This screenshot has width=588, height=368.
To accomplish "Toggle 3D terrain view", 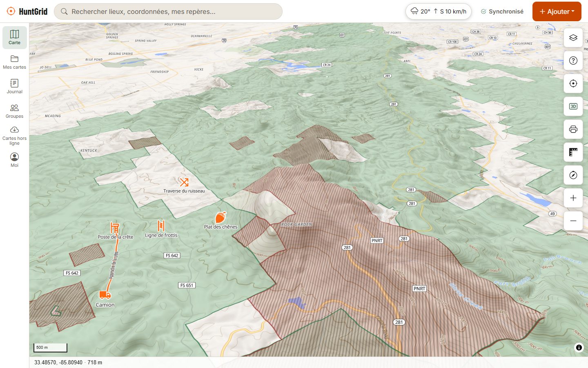I will [x=573, y=106].
